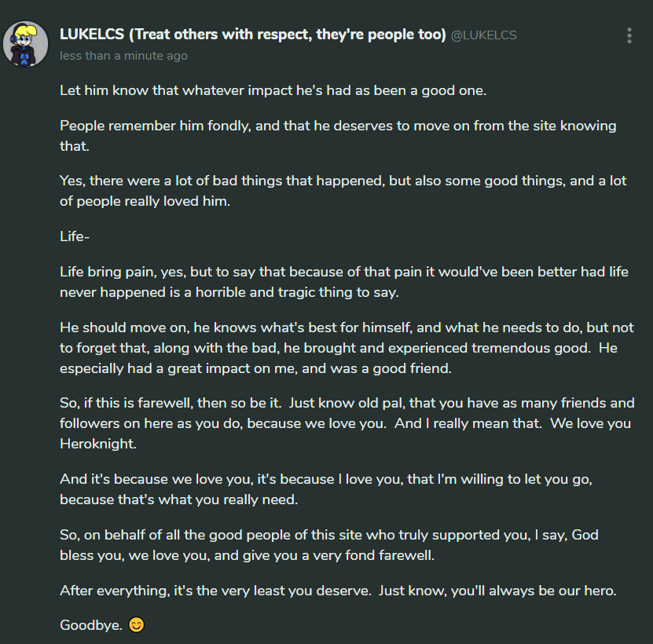The width and height of the screenshot is (653, 644).
Task: Click the paragraph starting "Let him know"
Action: coord(273,90)
